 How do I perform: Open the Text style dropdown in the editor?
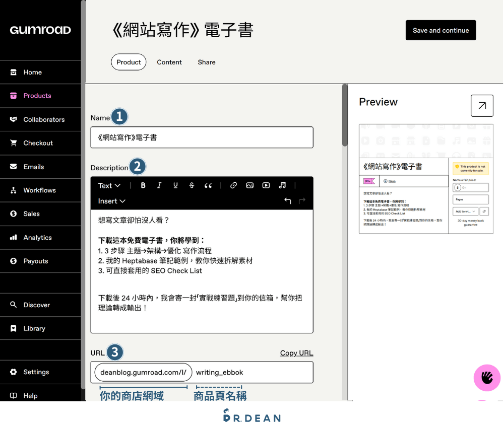click(x=109, y=185)
